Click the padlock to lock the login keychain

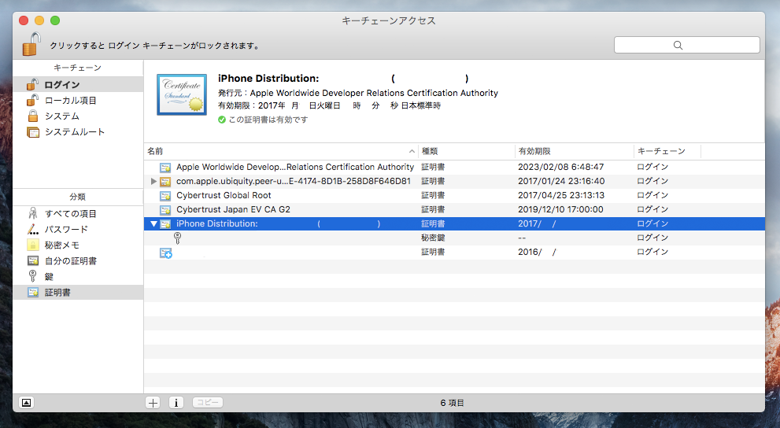31,44
